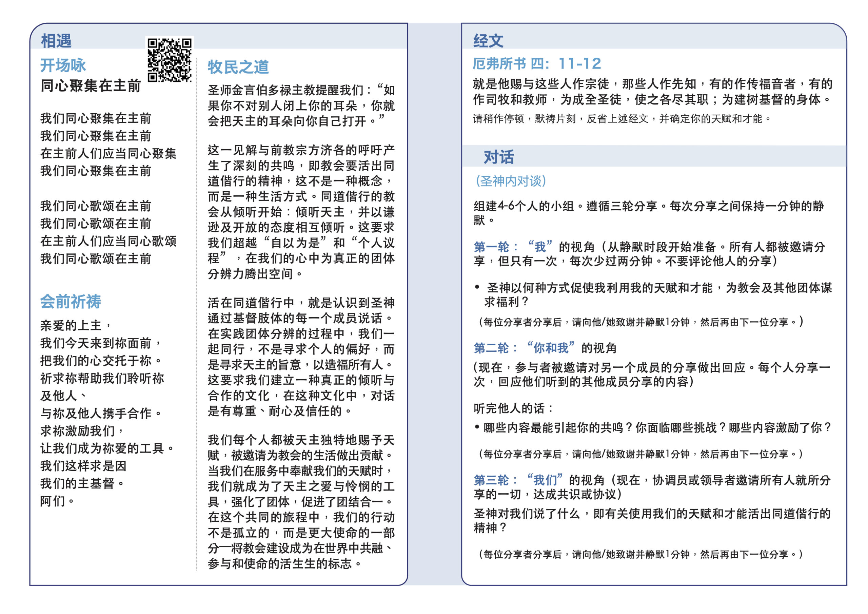Select the 经文 section header
868x614 pixels.
[x=488, y=40]
